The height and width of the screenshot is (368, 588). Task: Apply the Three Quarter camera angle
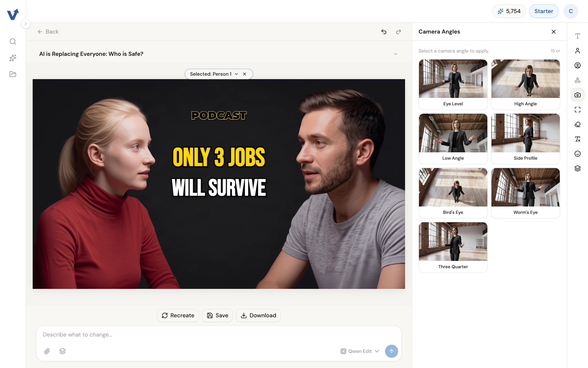click(x=453, y=247)
